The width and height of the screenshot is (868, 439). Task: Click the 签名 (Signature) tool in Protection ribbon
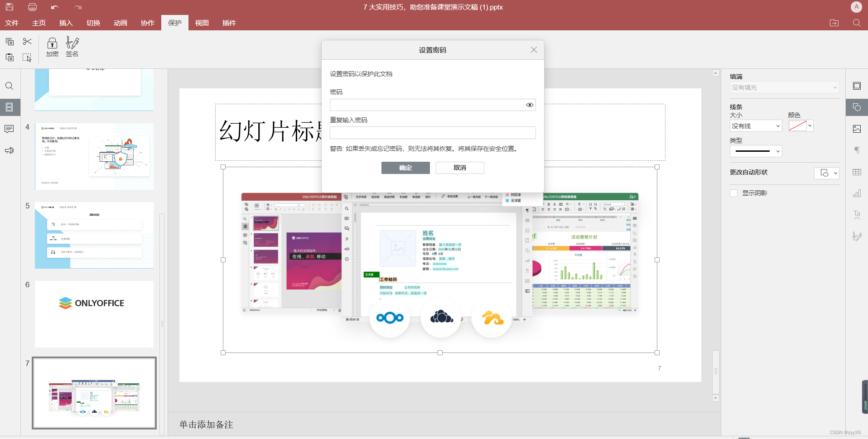coord(72,47)
